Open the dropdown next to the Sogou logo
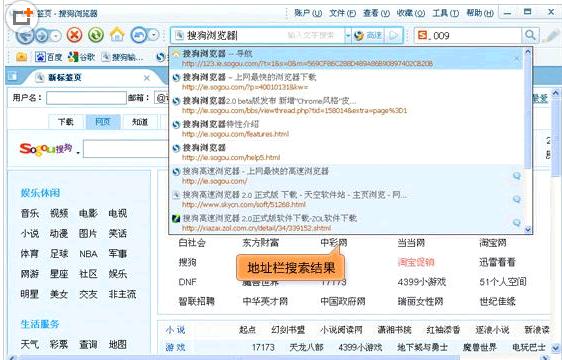 78,153
